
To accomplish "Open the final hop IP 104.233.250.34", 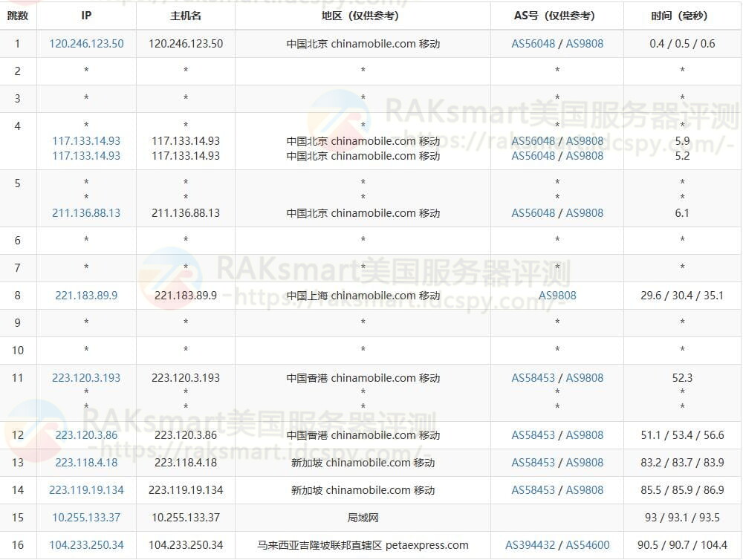I will click(x=86, y=545).
